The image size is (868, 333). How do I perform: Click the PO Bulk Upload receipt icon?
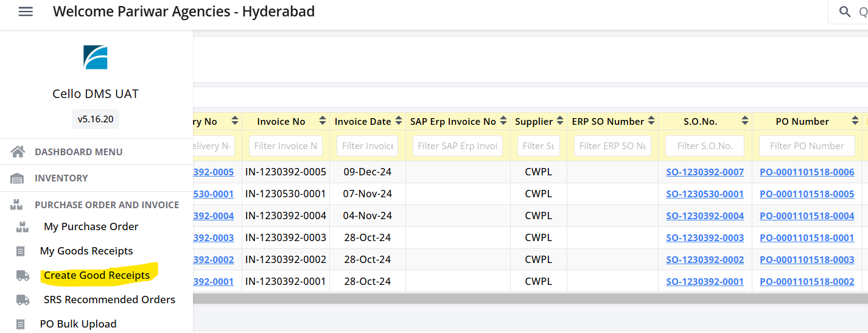tap(21, 324)
